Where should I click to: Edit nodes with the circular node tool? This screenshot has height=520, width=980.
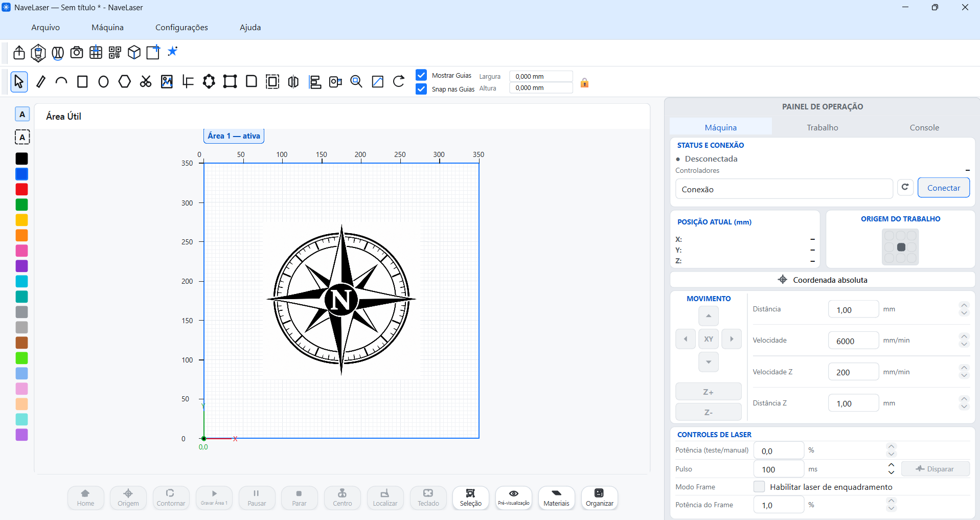point(209,82)
